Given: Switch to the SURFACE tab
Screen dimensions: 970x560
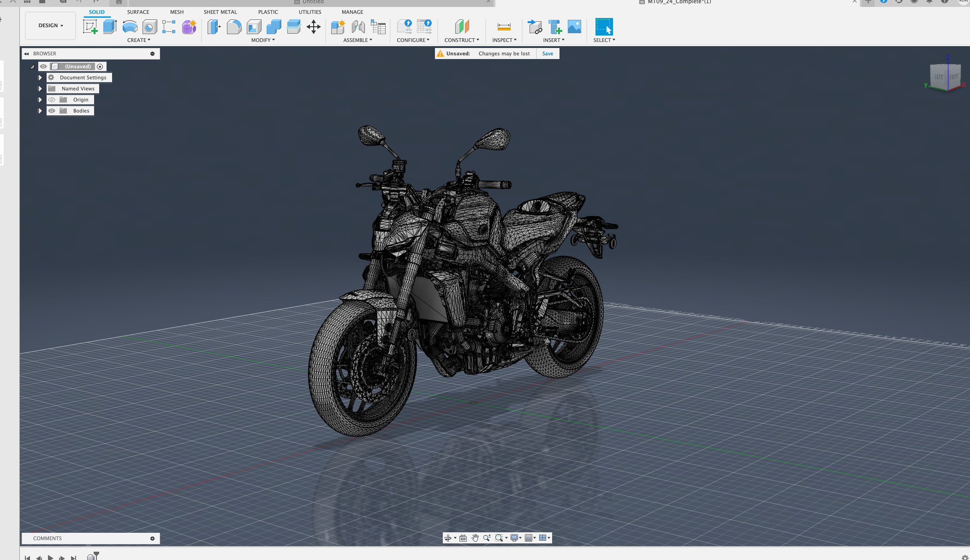Looking at the screenshot, I should click(x=138, y=12).
